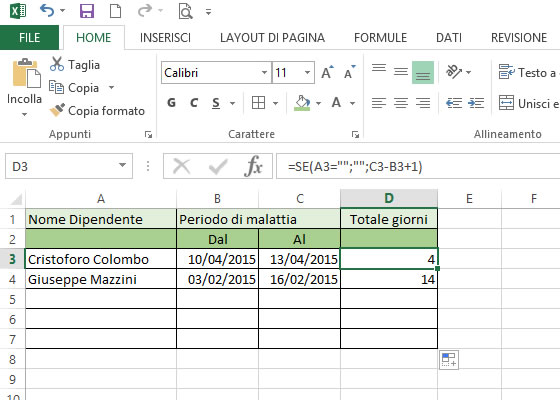Toggle italic C formatting

click(x=194, y=103)
